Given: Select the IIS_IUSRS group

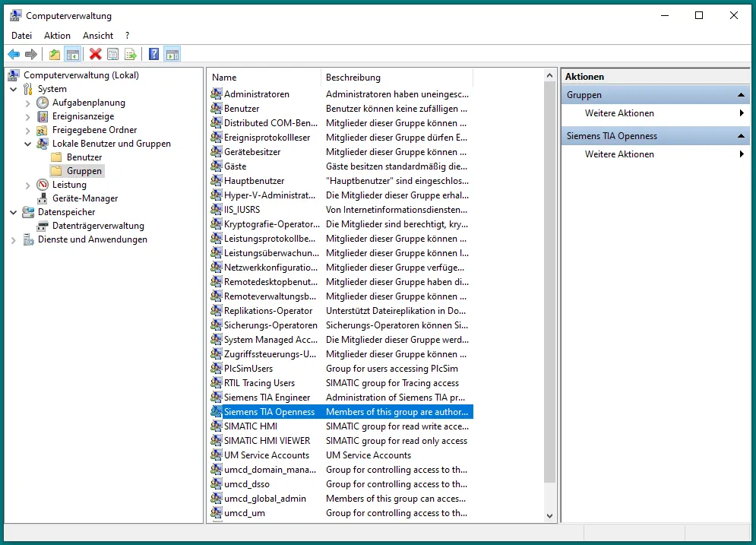Looking at the screenshot, I should pos(341,210).
